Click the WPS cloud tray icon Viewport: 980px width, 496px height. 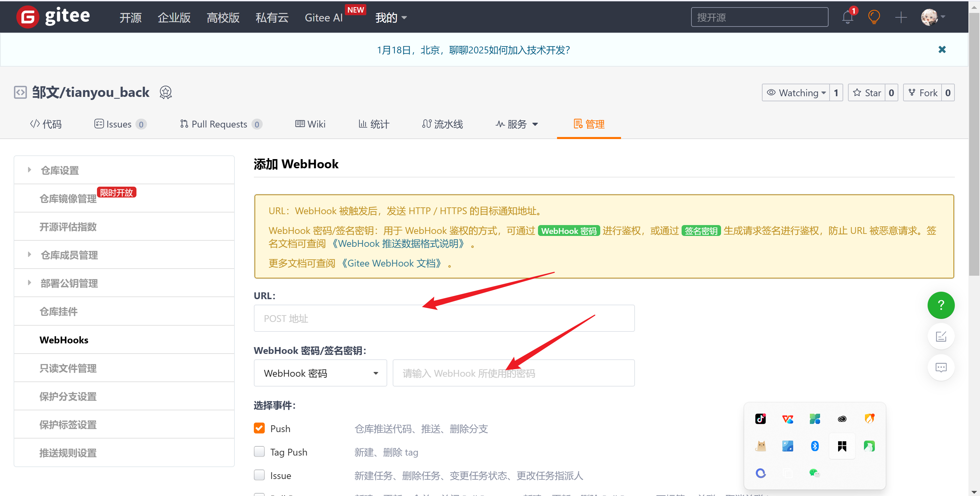click(x=787, y=418)
